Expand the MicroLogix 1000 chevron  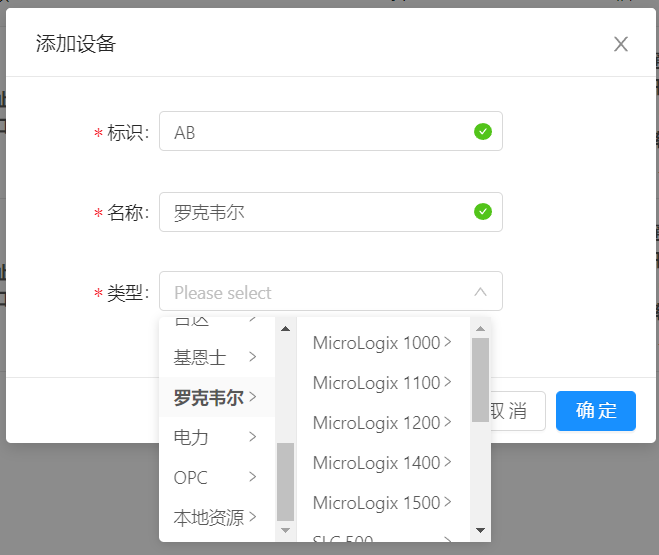[x=448, y=342]
